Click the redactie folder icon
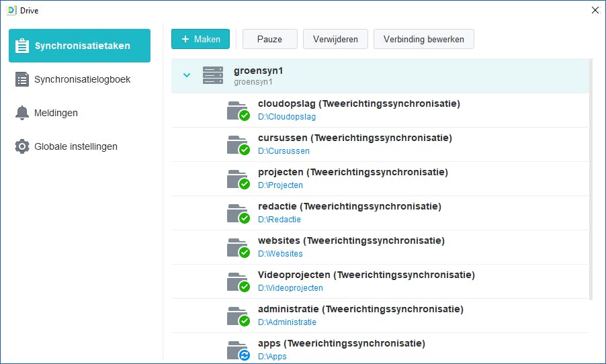 (238, 214)
